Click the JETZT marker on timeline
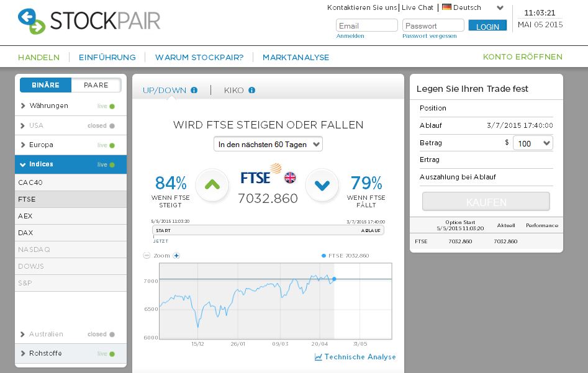Image resolution: width=588 pixels, height=373 pixels. click(x=160, y=241)
